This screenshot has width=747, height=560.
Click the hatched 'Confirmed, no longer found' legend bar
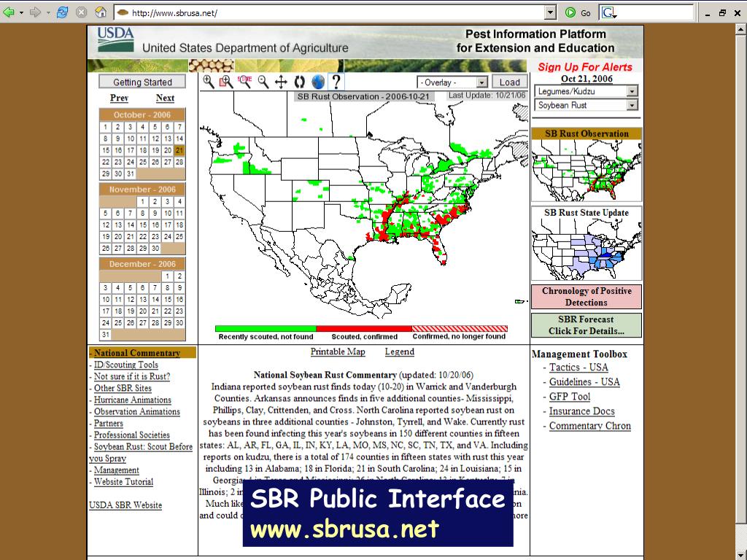point(460,329)
